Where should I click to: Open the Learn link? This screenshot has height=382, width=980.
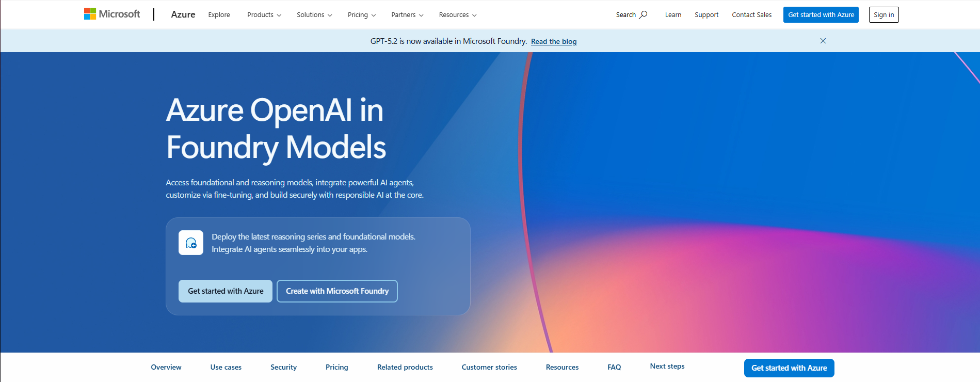point(673,15)
